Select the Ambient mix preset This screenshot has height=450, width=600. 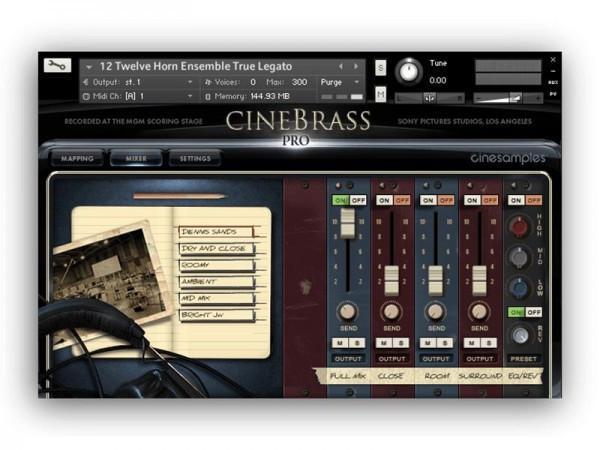coord(216,282)
